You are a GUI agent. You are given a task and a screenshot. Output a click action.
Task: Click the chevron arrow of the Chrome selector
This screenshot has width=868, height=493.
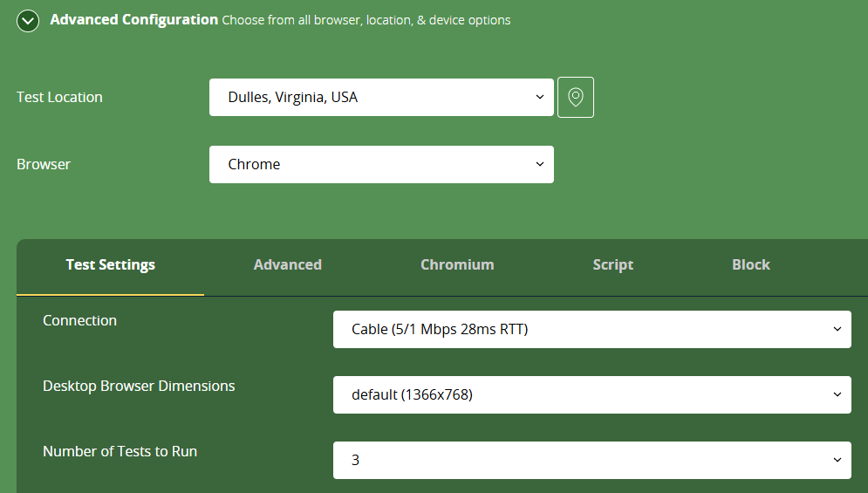540,165
